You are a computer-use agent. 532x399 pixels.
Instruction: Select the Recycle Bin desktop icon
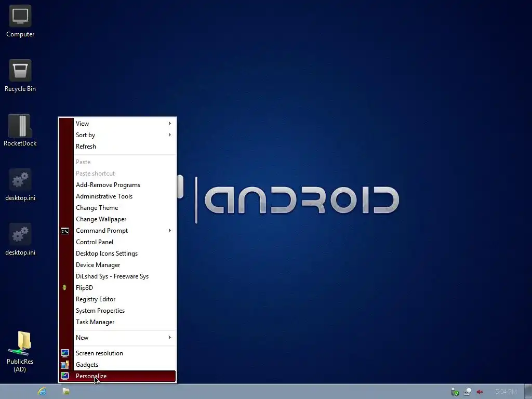(x=20, y=76)
